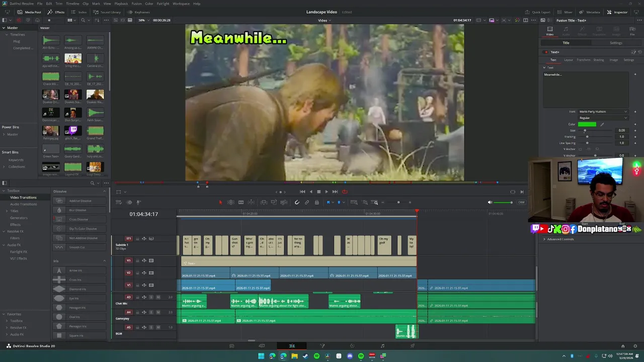Open the Workspace menu
Viewport: 644px width, 362px height.
pyautogui.click(x=181, y=4)
